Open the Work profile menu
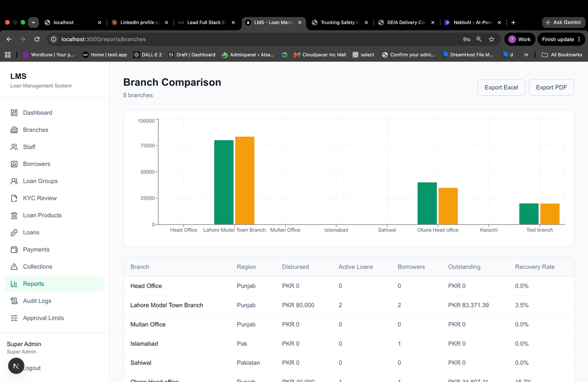588x382 pixels. (519, 39)
